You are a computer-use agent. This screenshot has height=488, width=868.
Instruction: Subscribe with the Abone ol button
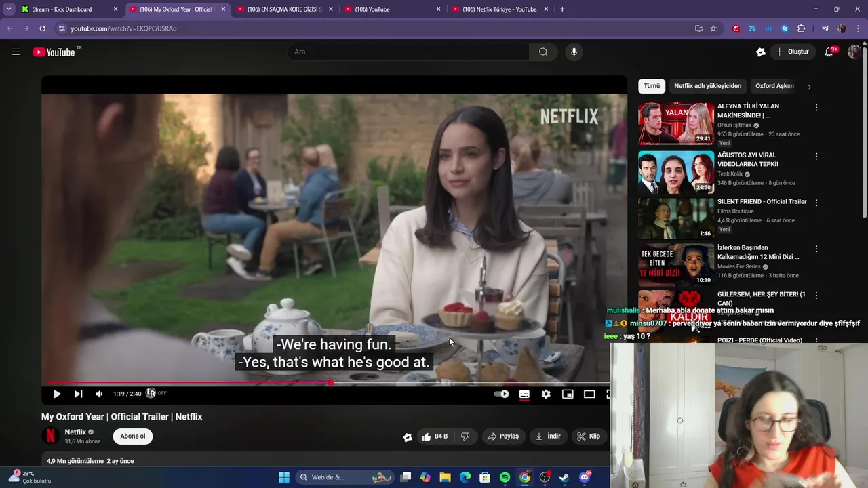(133, 436)
